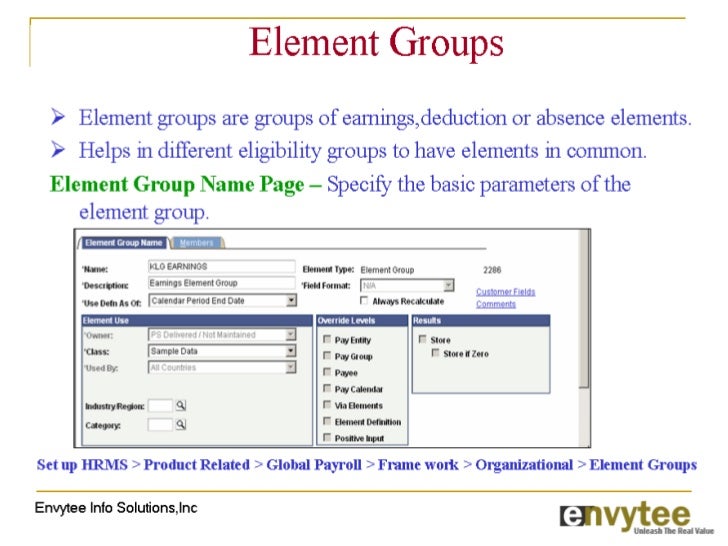
Task: Switch to the Members tab
Action: (197, 243)
